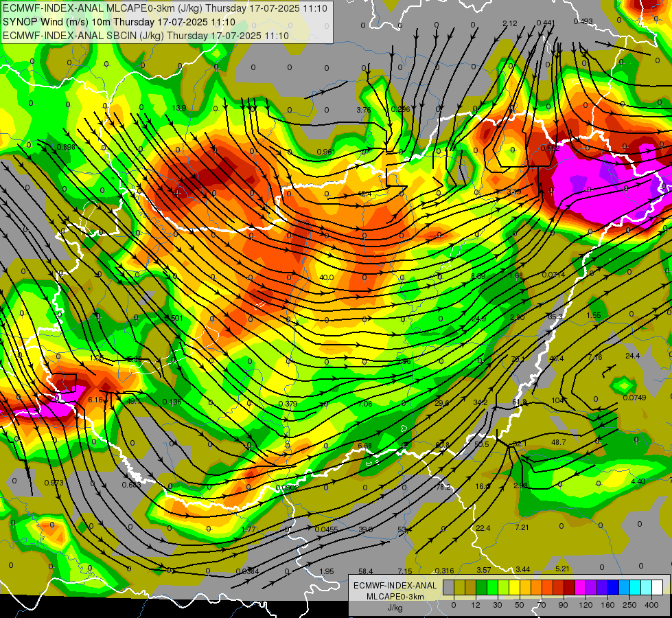The image size is (672, 618).
Task: Click legend scale value 50
Action: pyautogui.click(x=520, y=605)
